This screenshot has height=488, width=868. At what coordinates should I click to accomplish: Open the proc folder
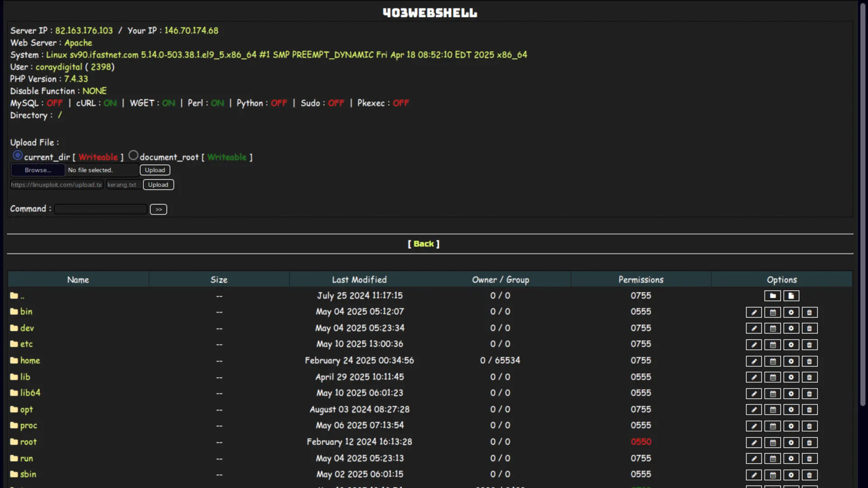[x=29, y=426]
